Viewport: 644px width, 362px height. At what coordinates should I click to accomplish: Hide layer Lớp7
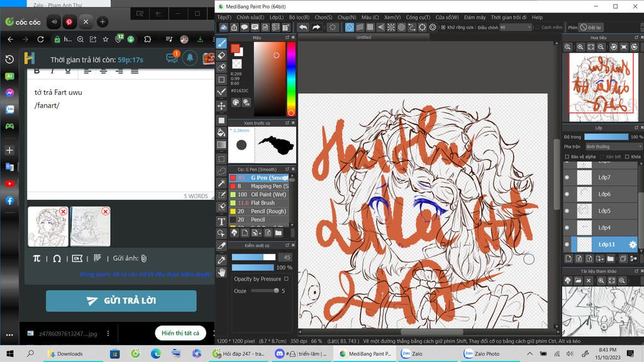pyautogui.click(x=567, y=177)
